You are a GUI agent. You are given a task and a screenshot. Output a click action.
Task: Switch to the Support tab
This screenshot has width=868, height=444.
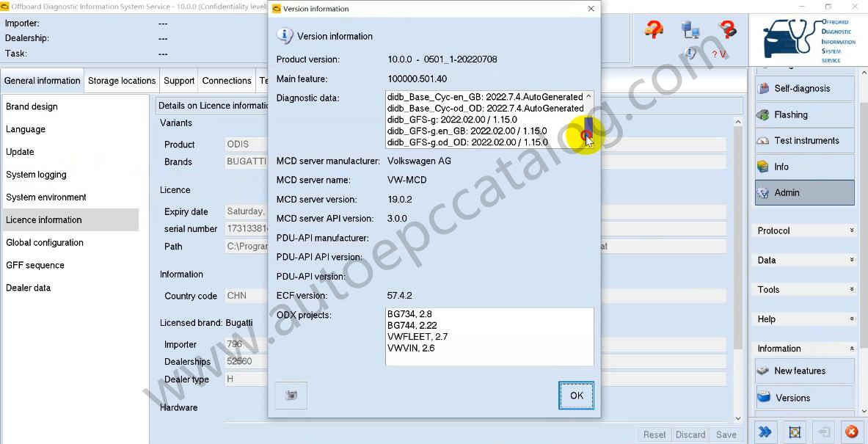click(x=179, y=81)
